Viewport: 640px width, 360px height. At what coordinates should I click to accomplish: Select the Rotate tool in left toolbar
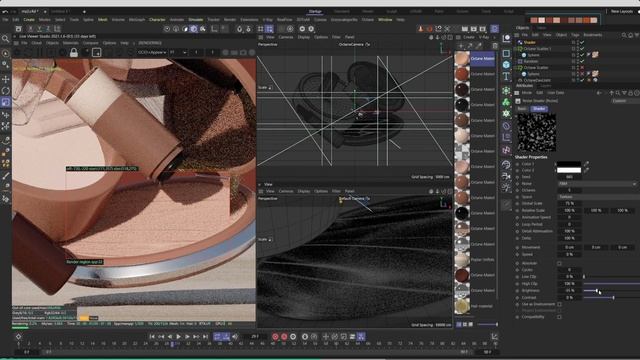coord(6,90)
